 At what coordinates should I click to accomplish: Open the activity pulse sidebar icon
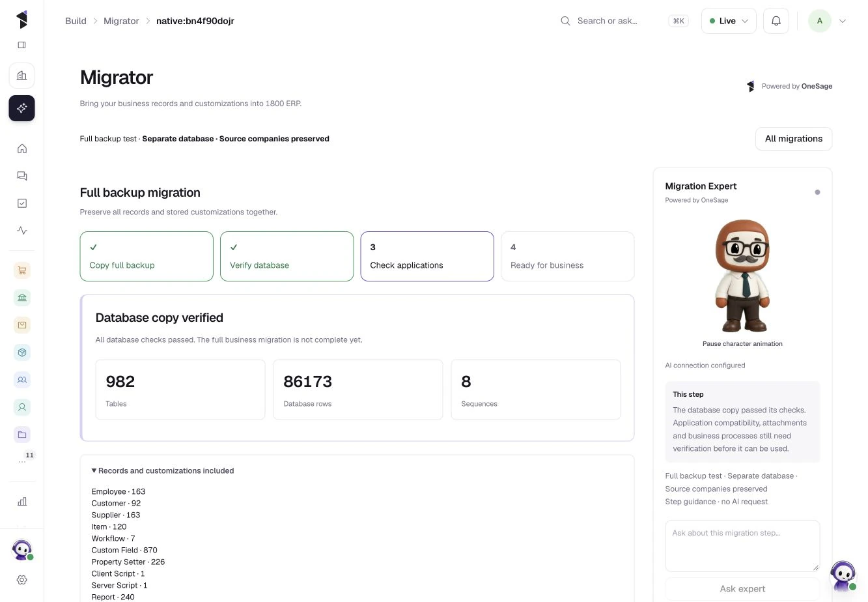[x=21, y=231]
